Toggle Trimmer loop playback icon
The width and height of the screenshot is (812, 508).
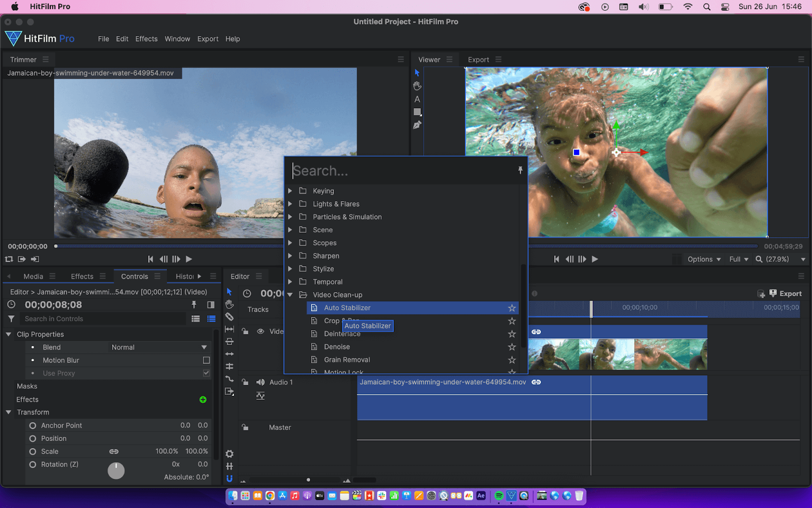9,259
